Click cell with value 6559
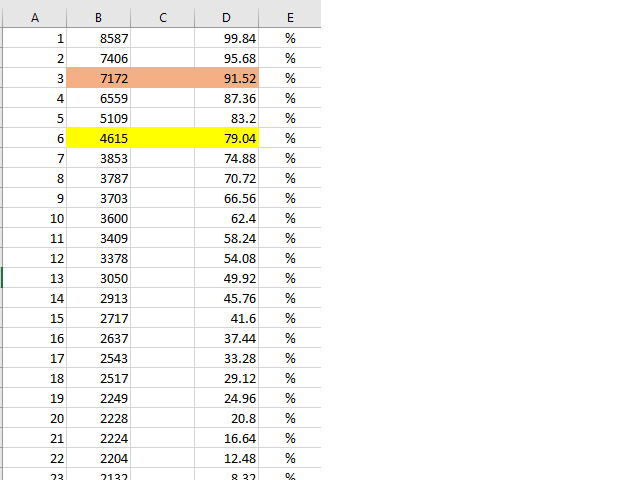 click(x=98, y=98)
